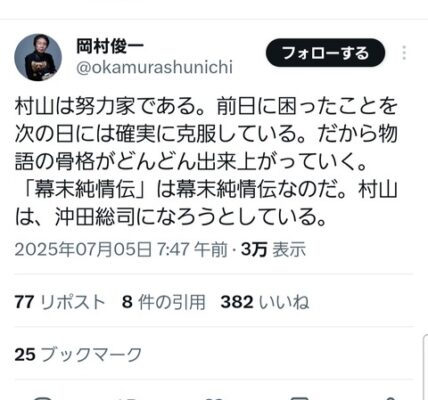
Task: Click the display name 岡村俊一
Action: point(110,46)
